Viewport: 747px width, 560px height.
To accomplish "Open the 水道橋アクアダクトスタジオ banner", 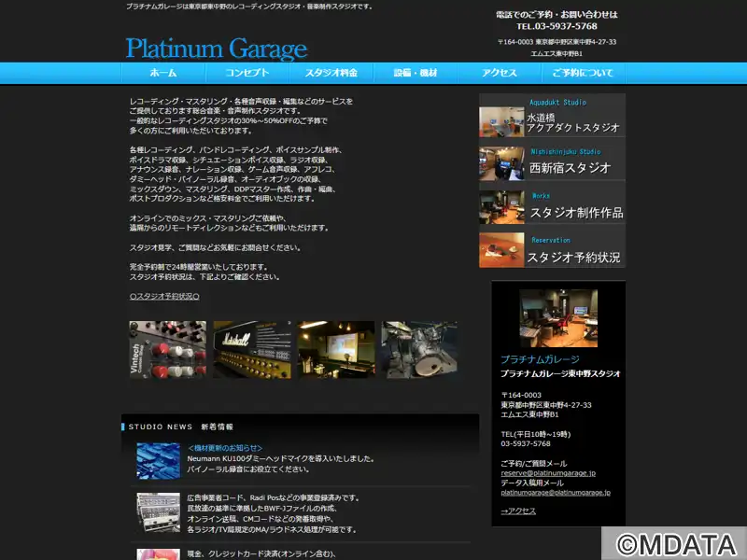I will click(x=552, y=115).
